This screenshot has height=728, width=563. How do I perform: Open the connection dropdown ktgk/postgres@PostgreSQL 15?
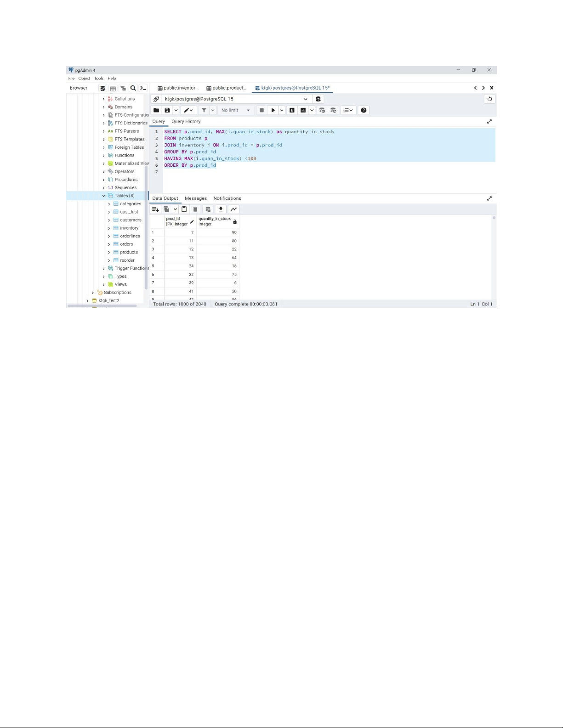point(236,99)
